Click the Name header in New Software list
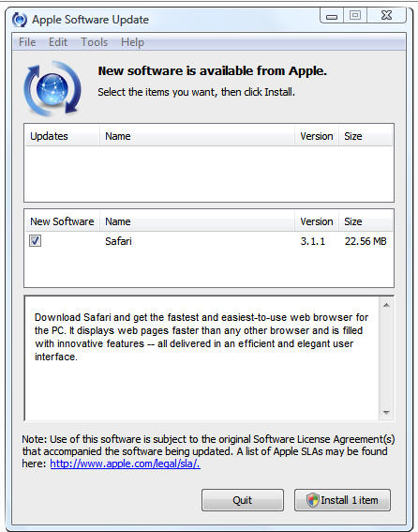The width and height of the screenshot is (418, 532). point(197,221)
